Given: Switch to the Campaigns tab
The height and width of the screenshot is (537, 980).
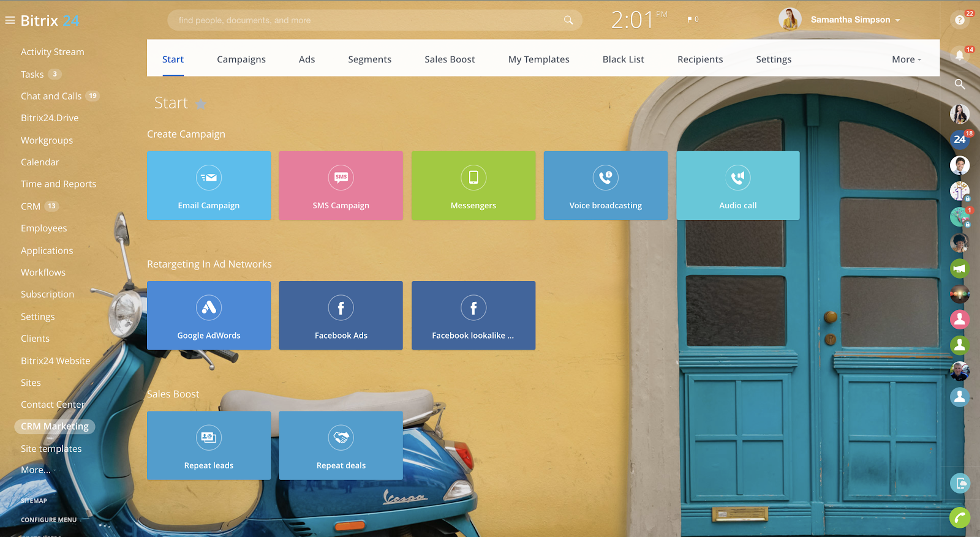Looking at the screenshot, I should coord(241,59).
